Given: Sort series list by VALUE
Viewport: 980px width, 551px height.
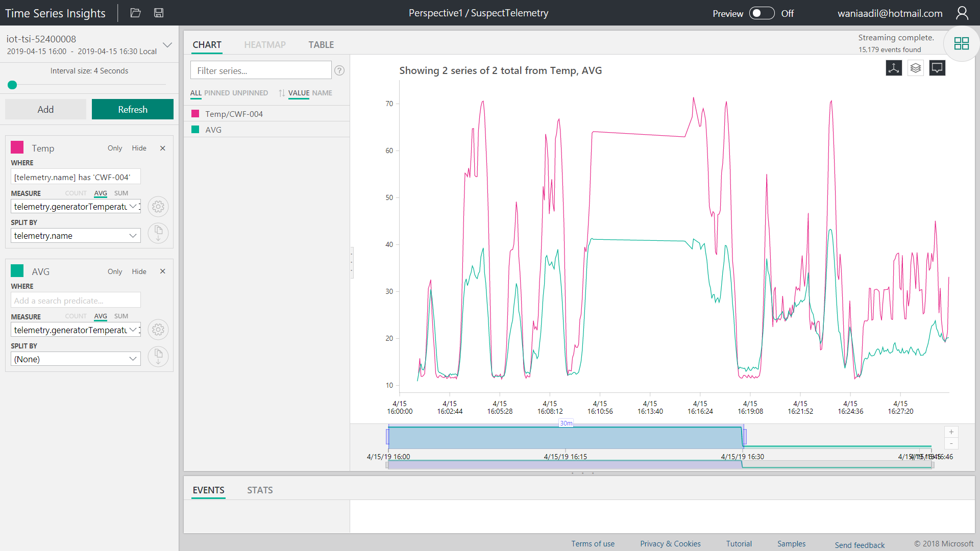Looking at the screenshot, I should click(299, 93).
